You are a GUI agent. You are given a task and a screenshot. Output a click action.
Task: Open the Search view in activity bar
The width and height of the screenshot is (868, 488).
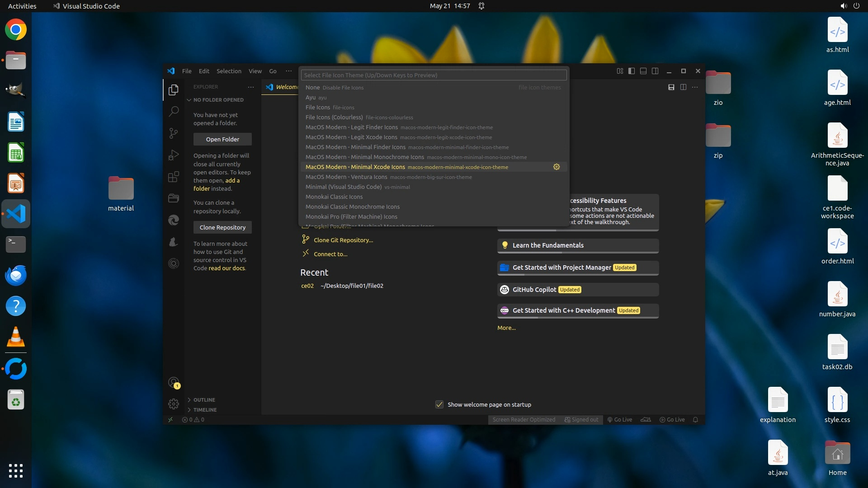[x=174, y=111]
